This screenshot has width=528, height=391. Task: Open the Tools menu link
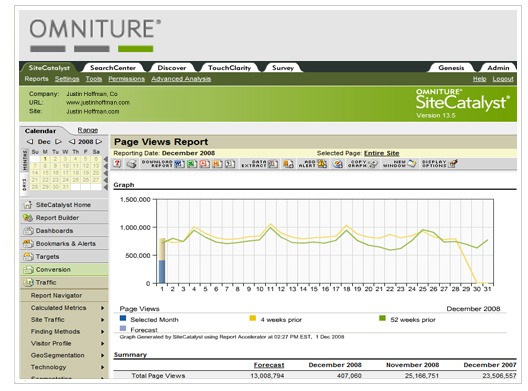94,79
